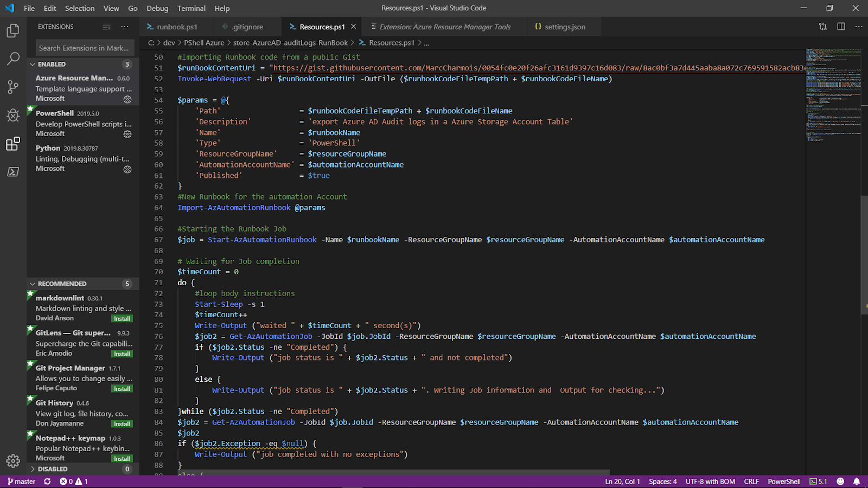868x488 pixels.
Task: Open the Debug menu
Action: 157,8
